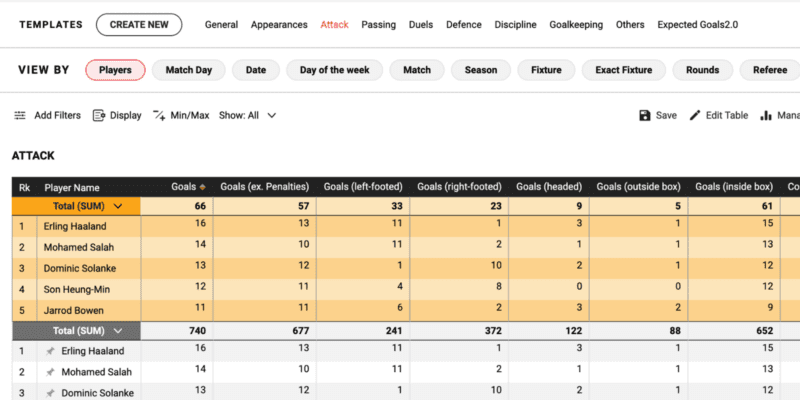The image size is (800, 400).
Task: Click the Manage bar chart icon
Action: (767, 115)
